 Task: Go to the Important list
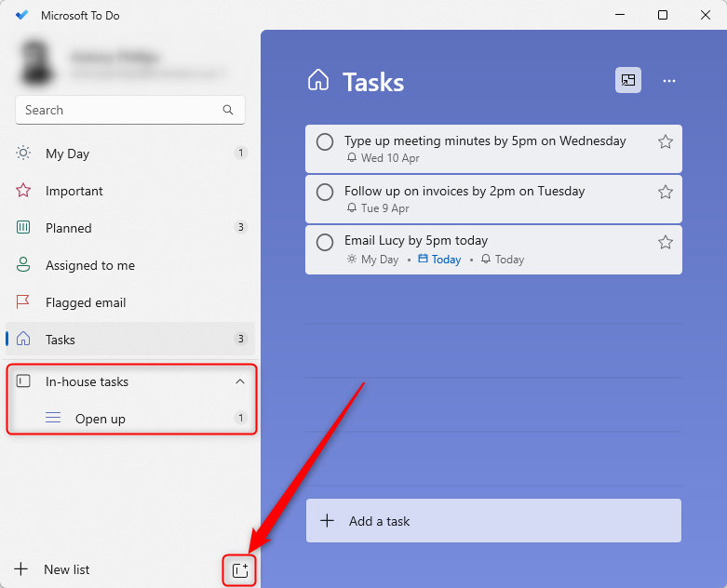tap(74, 191)
